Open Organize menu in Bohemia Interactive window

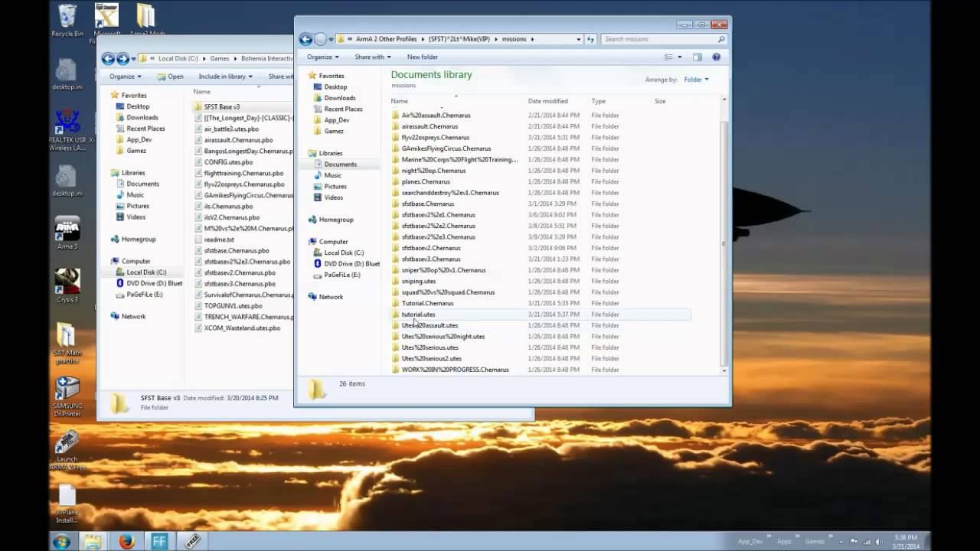tap(125, 77)
